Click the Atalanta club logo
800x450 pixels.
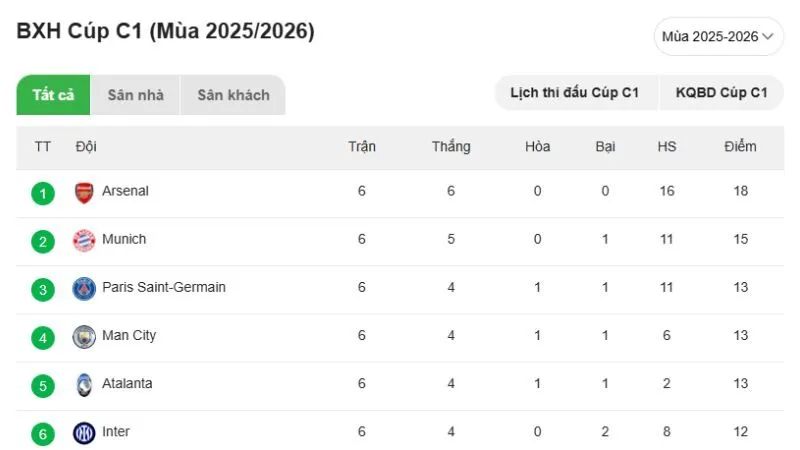[84, 384]
